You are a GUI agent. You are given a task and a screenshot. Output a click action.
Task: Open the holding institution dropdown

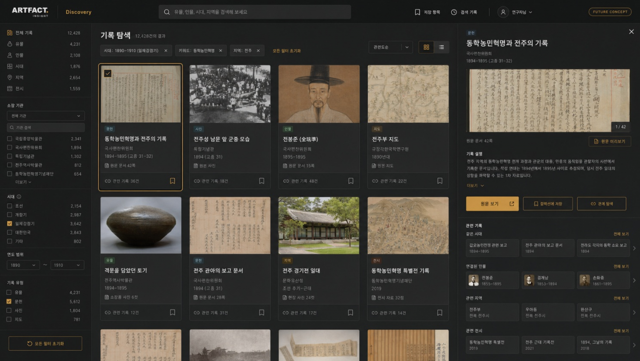coord(46,116)
